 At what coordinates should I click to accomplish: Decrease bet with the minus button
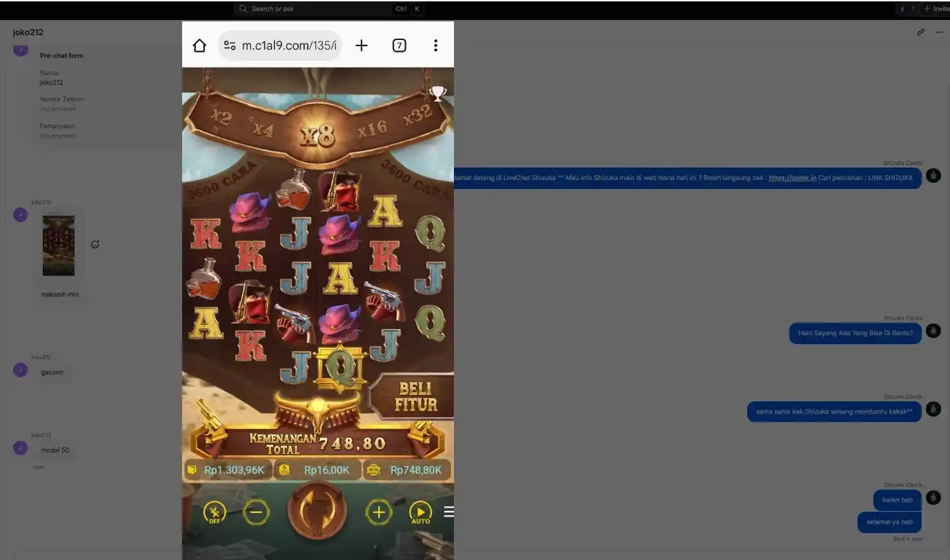point(256,512)
